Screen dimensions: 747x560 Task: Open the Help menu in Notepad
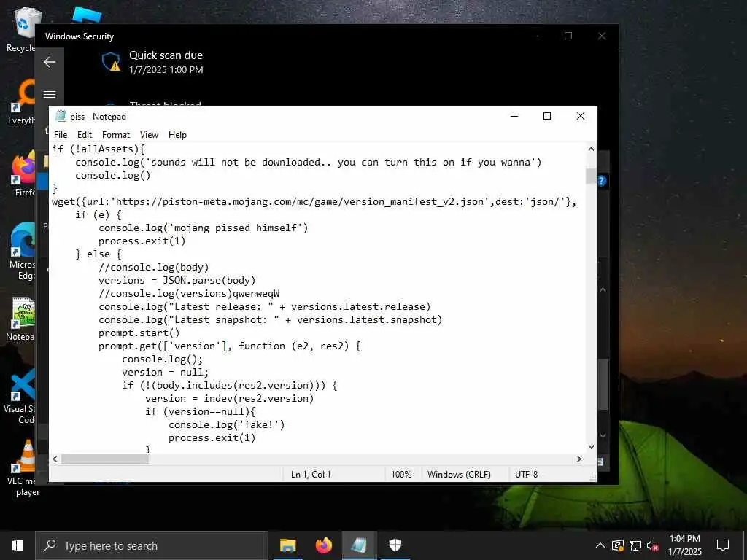177,135
